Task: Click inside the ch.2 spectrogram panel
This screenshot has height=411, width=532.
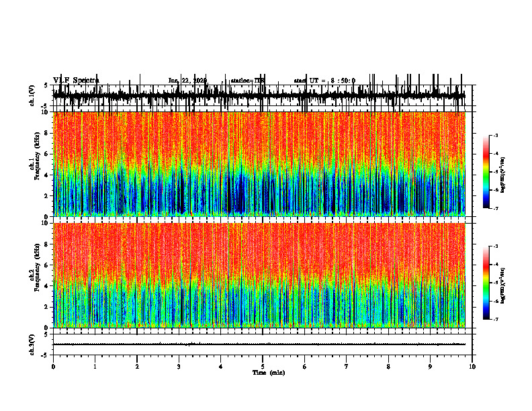Action: (259, 275)
